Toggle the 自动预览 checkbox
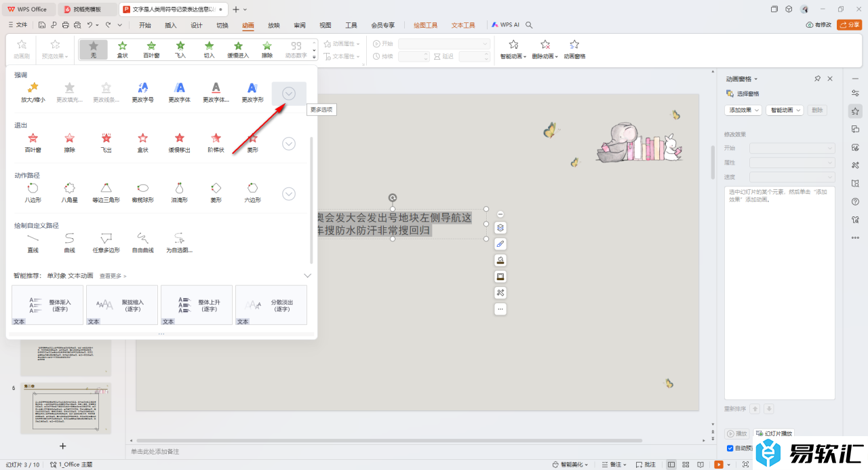The height and width of the screenshot is (470, 868). (x=730, y=448)
